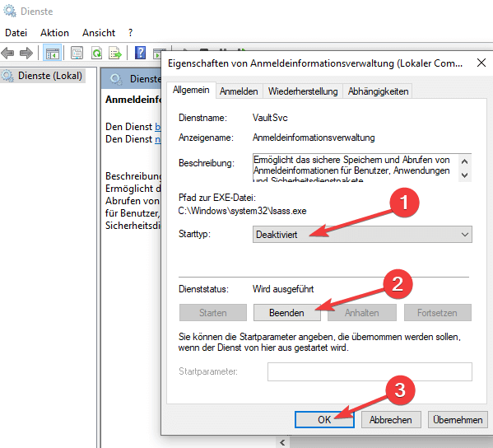The image size is (493, 448).
Task: Open Help via blue question mark icon
Action: click(x=140, y=53)
